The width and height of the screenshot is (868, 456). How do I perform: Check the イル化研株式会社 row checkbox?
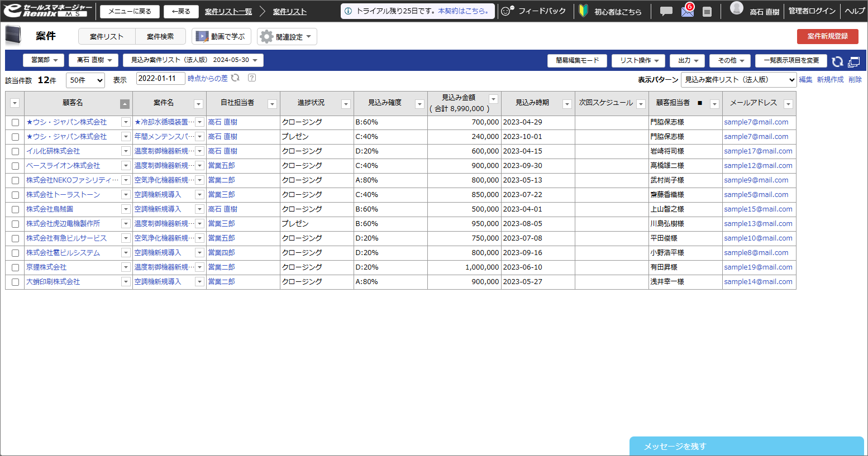click(x=15, y=152)
